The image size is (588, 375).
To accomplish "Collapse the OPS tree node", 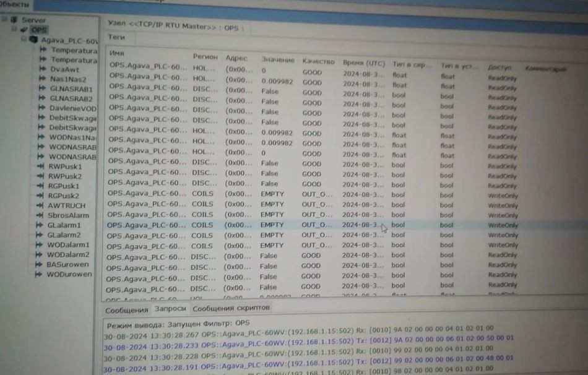I will (14, 30).
